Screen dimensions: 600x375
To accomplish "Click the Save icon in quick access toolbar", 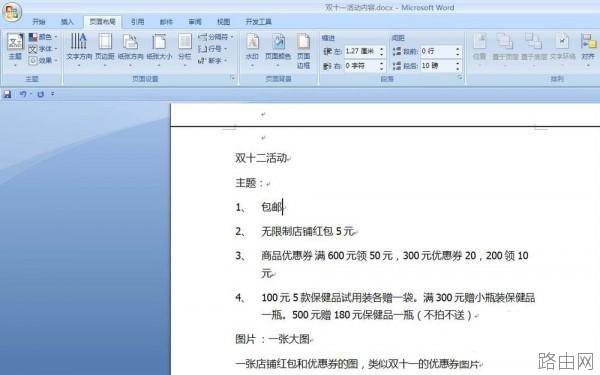I will [x=7, y=94].
